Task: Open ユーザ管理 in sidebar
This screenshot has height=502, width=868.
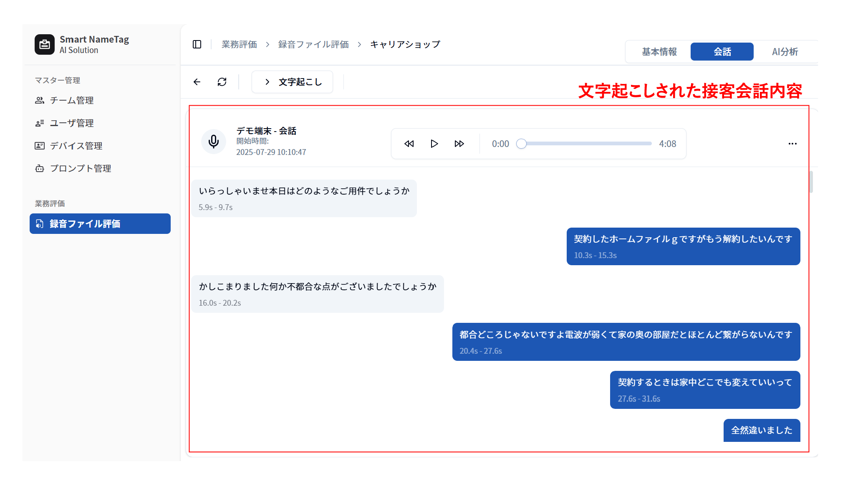Action: pos(72,123)
